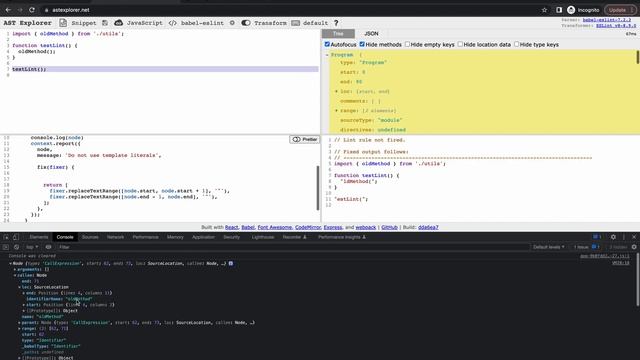
Task: Click the console Filter input field
Action: [x=292, y=247]
